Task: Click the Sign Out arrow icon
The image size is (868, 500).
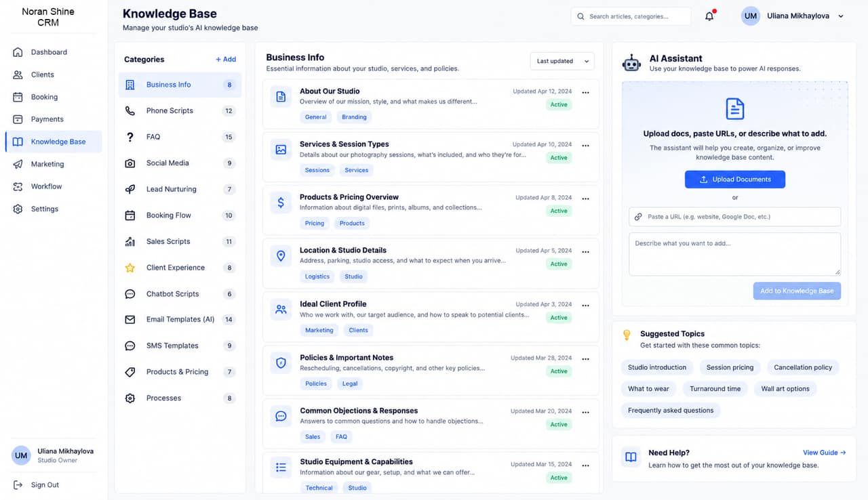Action: [x=18, y=485]
